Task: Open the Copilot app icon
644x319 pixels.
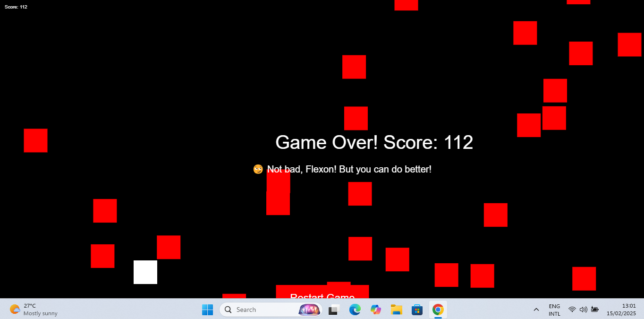Action: pyautogui.click(x=376, y=310)
